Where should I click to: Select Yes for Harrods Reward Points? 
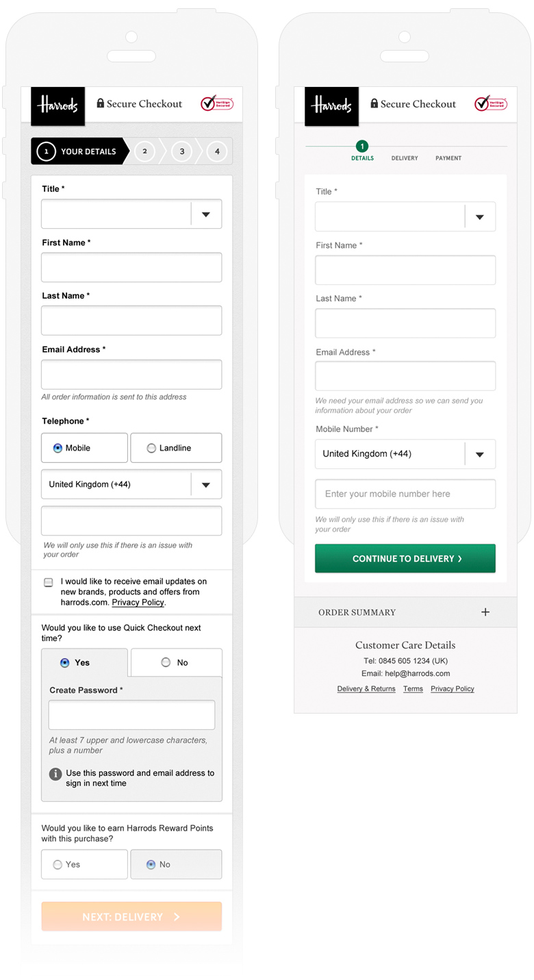click(84, 864)
